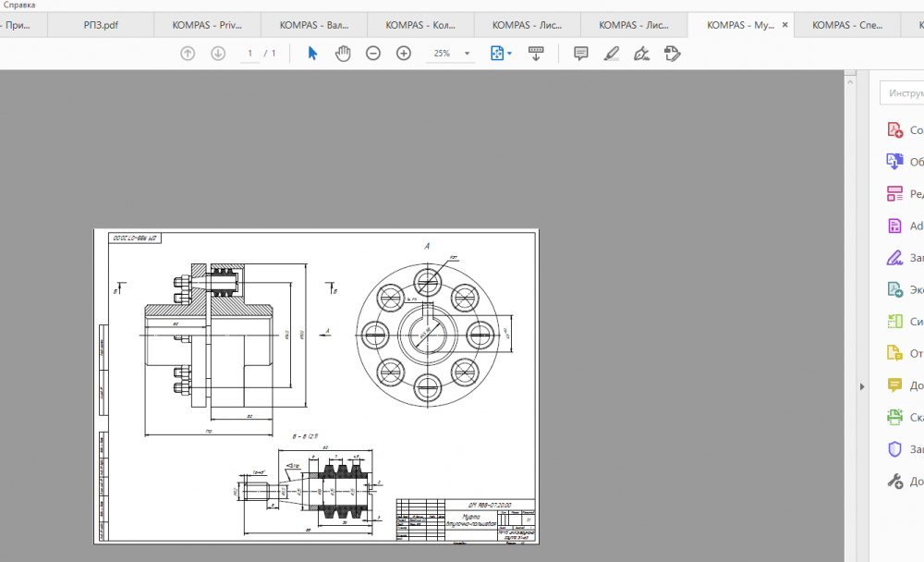The height and width of the screenshot is (562, 924).
Task: Activate the hand pan tool
Action: 343,54
